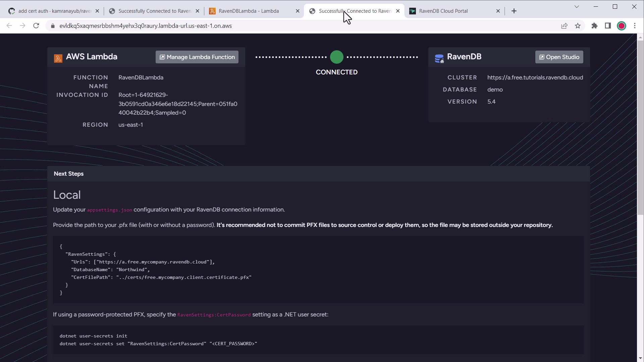The width and height of the screenshot is (644, 362).
Task: Bookmark this page with the star
Action: tap(578, 26)
